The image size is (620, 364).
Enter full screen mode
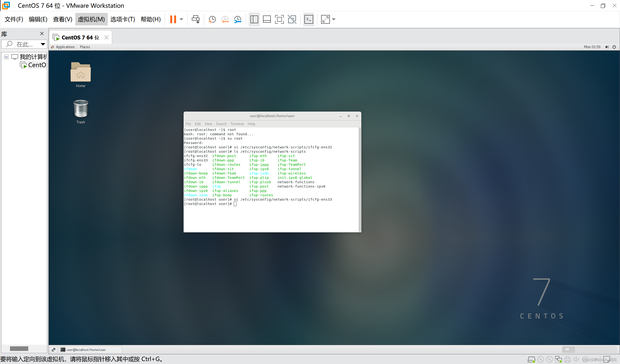coord(279,19)
